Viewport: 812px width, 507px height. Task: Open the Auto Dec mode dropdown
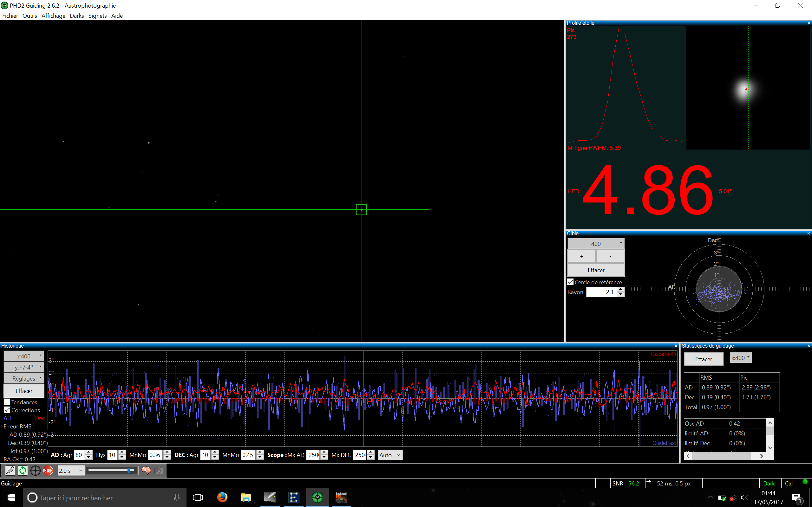tap(390, 455)
